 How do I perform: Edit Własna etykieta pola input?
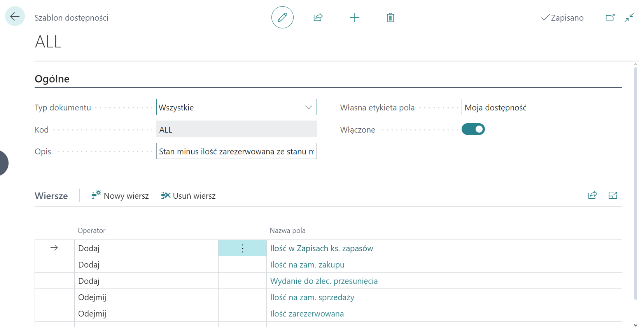coord(542,107)
